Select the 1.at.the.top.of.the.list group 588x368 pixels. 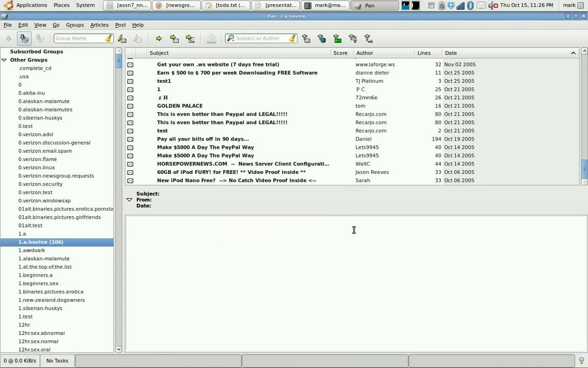[x=45, y=267]
